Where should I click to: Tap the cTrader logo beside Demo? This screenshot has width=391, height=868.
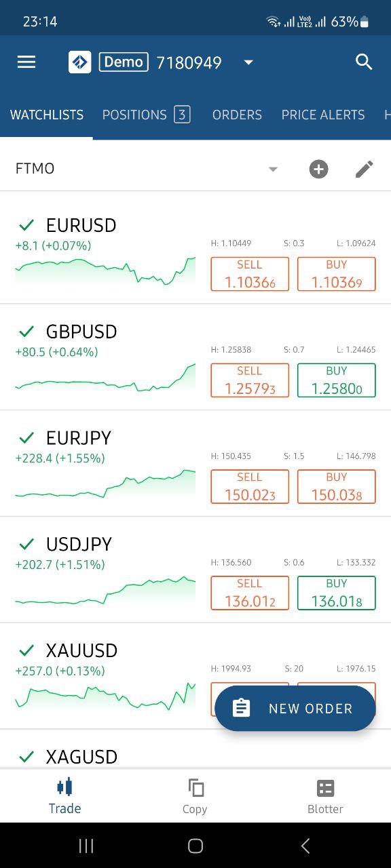tap(80, 62)
